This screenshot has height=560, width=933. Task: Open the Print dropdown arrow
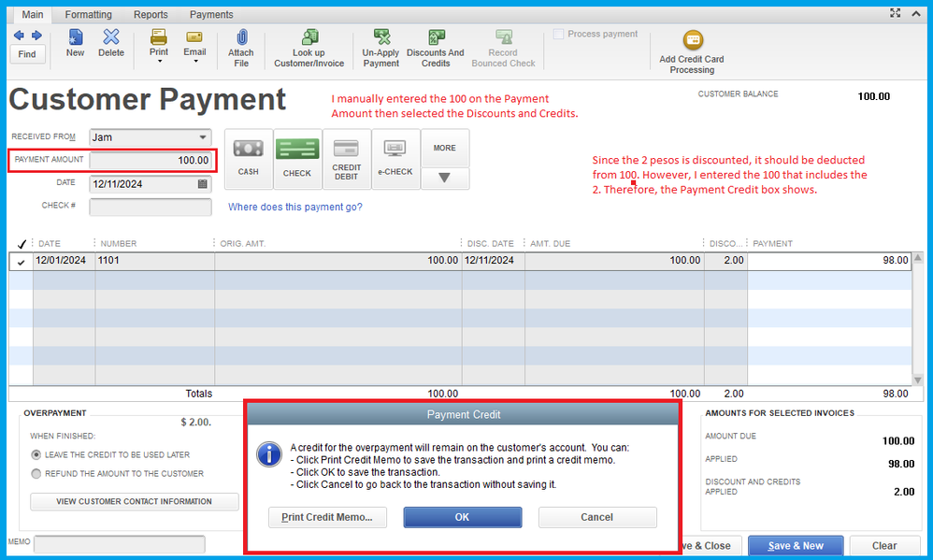point(160,61)
